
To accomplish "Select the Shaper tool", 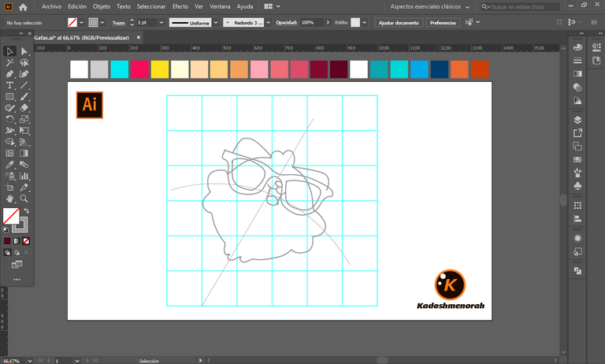I will (x=9, y=108).
